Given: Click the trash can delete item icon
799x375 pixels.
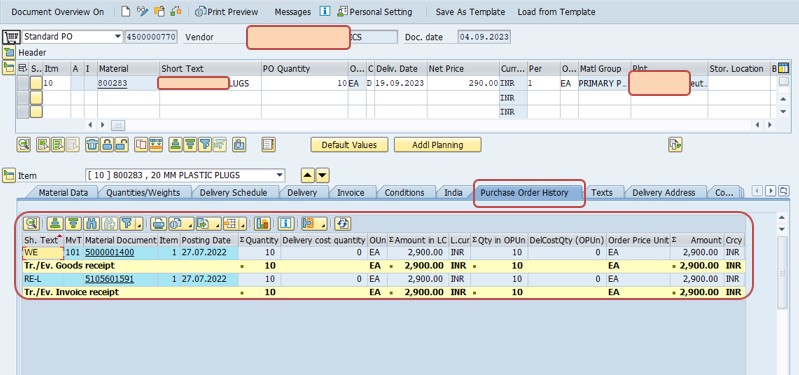Looking at the screenshot, I should click(92, 145).
